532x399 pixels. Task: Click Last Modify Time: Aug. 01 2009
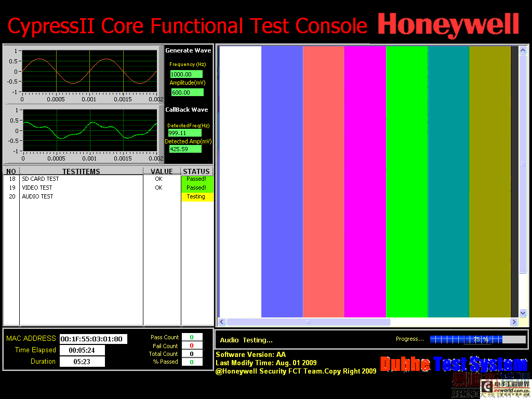tap(266, 363)
